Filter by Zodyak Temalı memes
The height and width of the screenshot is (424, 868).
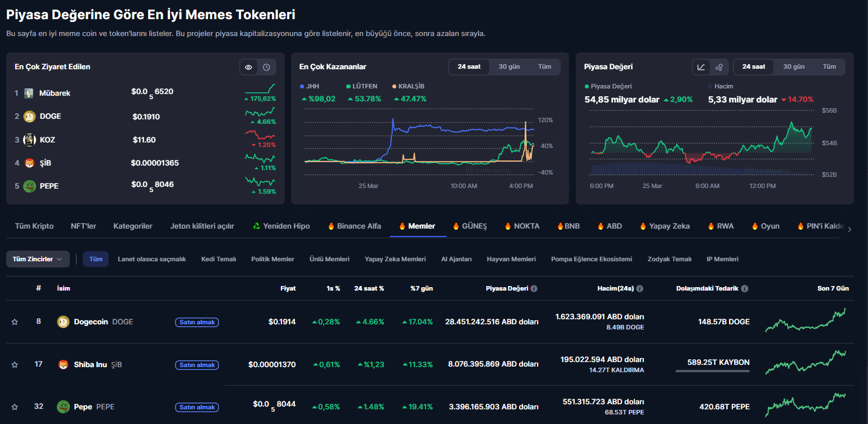[x=669, y=259]
